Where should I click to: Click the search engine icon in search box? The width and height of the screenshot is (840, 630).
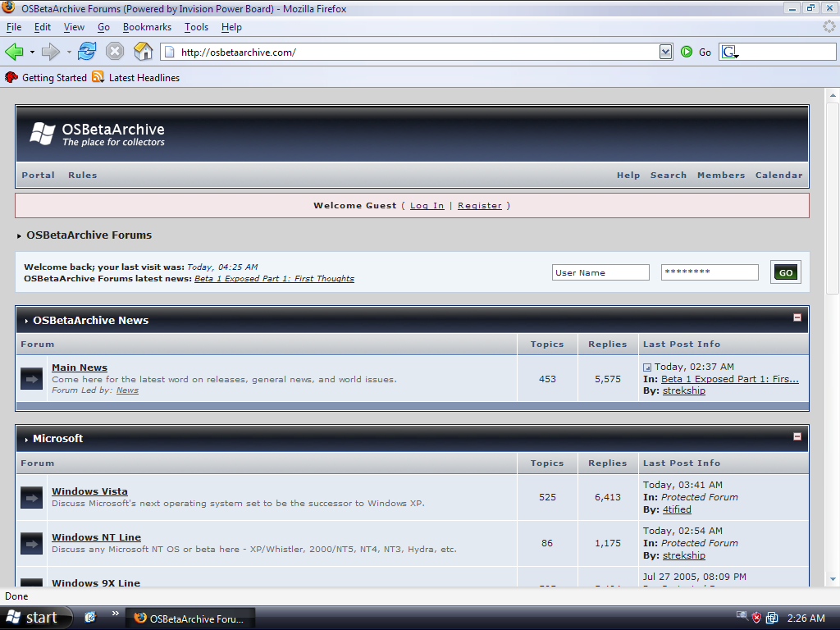(x=728, y=52)
